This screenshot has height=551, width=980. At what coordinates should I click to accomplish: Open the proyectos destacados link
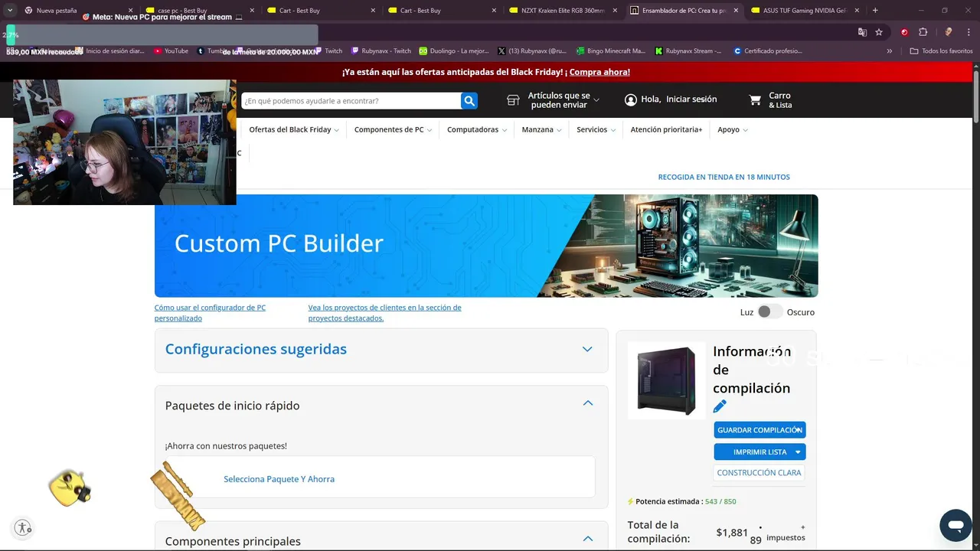point(385,312)
